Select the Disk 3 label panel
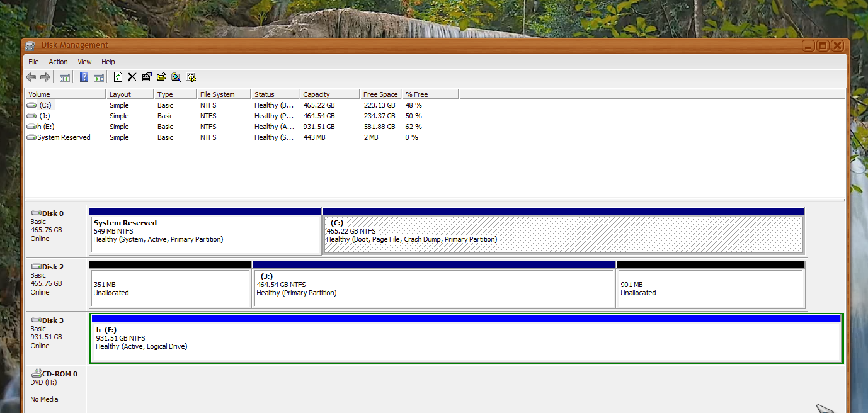 (x=55, y=337)
